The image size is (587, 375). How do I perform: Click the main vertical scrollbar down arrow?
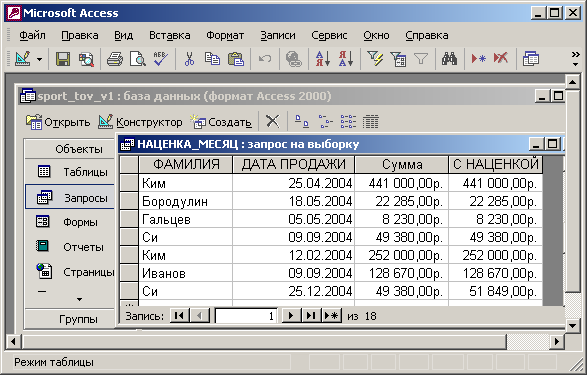click(x=573, y=325)
